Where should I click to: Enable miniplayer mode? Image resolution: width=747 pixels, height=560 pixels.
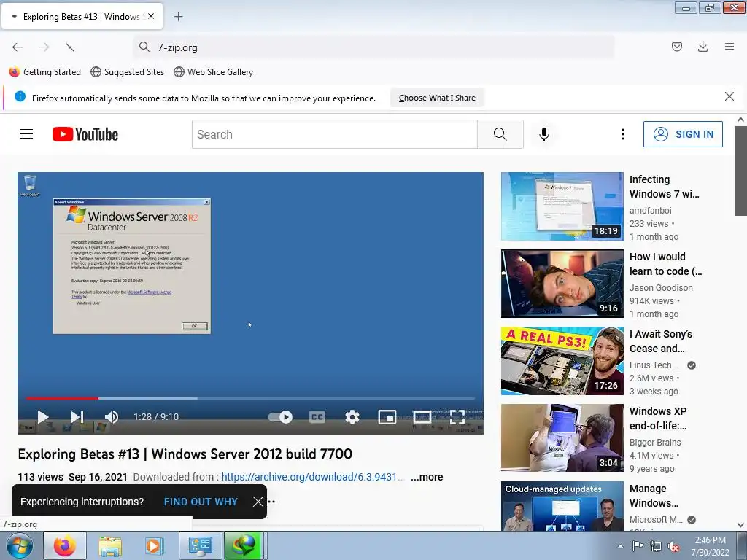[387, 417]
